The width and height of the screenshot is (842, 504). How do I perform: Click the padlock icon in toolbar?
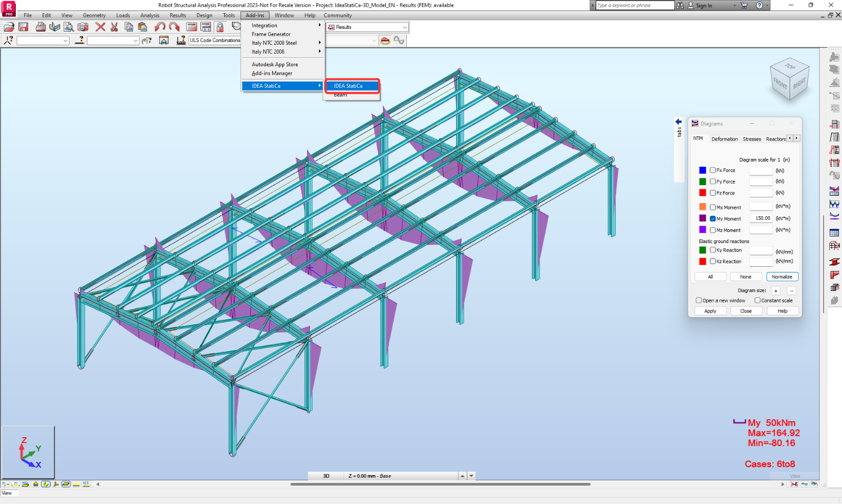click(220, 27)
